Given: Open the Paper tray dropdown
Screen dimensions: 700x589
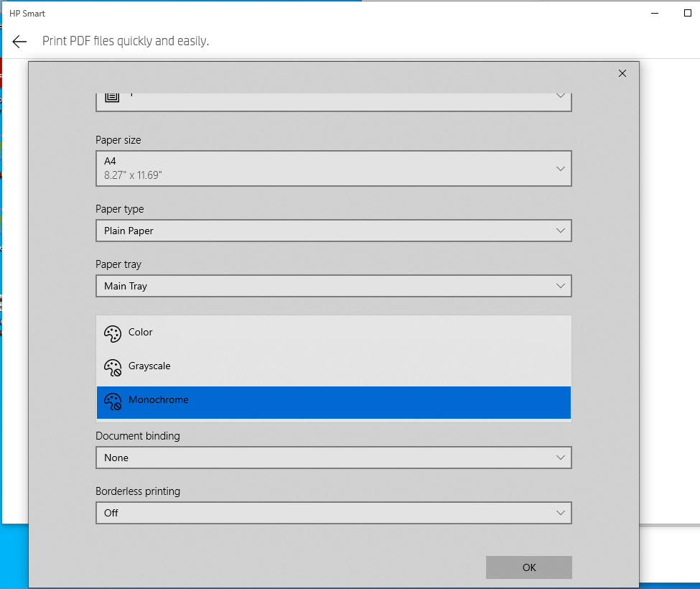Looking at the screenshot, I should pyautogui.click(x=333, y=286).
